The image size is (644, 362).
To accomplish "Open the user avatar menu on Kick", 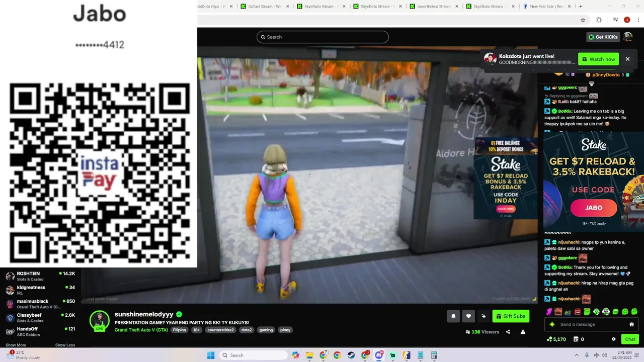I will tap(628, 37).
